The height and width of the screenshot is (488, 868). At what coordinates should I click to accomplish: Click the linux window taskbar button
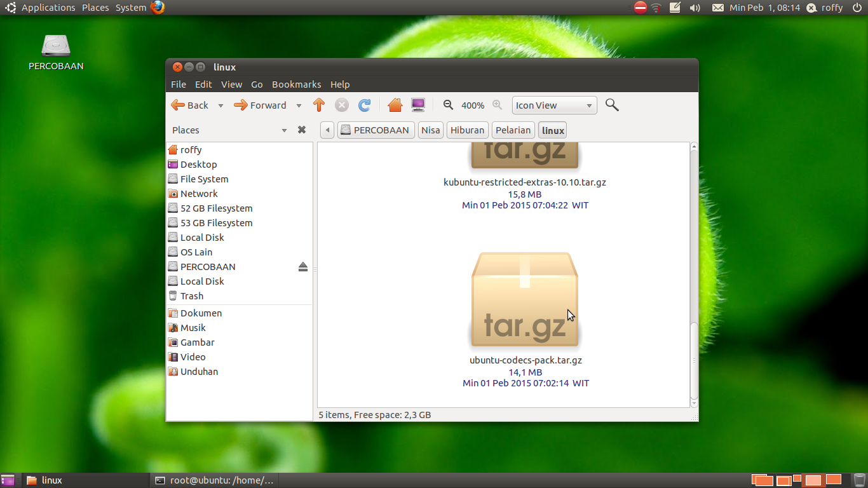(x=86, y=480)
